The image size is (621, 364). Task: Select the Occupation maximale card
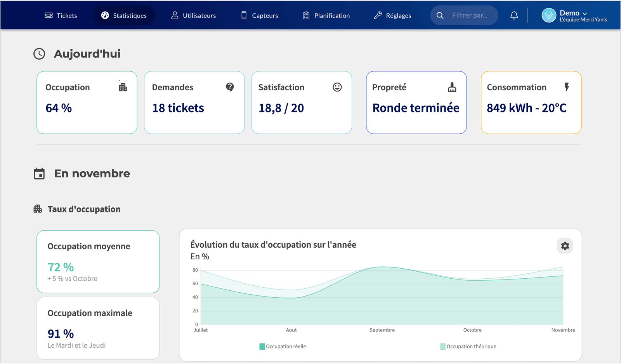click(x=98, y=328)
